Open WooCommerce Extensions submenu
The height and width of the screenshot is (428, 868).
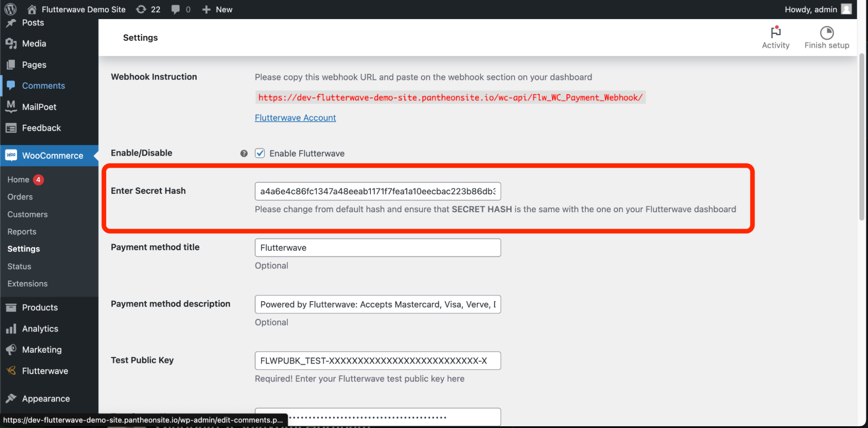click(27, 284)
